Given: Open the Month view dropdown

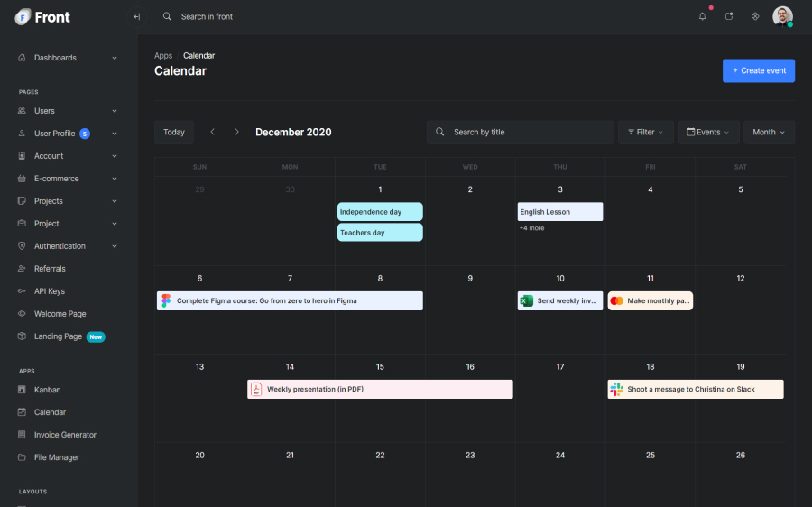Looking at the screenshot, I should tap(769, 132).
